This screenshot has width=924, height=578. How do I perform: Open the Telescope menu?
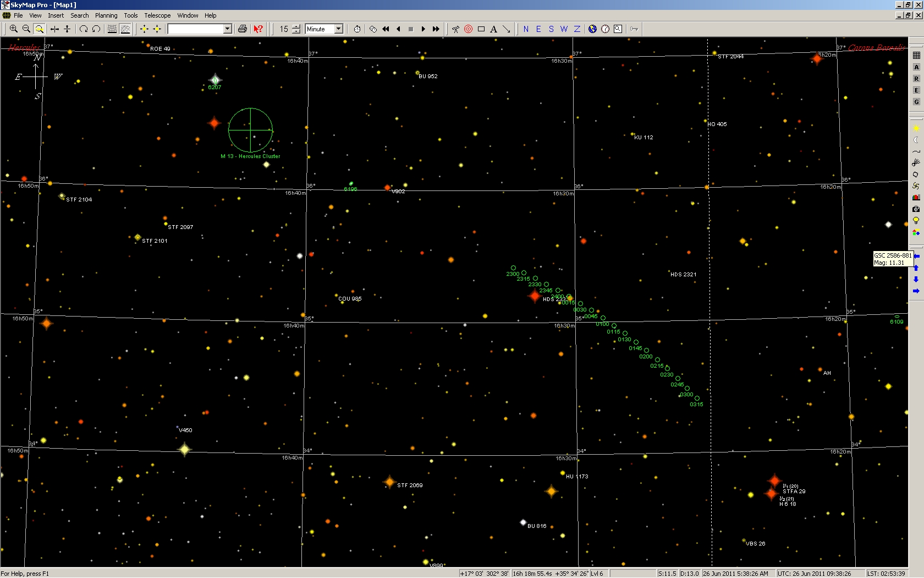pos(157,15)
